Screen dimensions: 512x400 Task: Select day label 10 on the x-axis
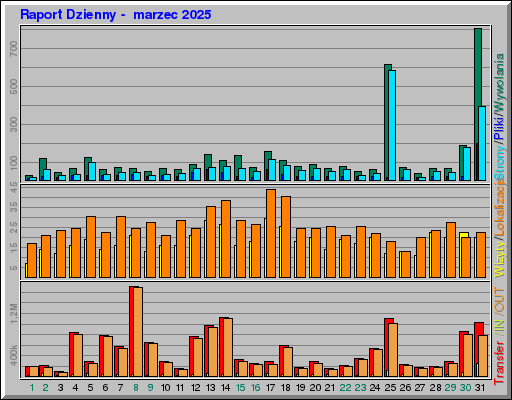point(166,388)
